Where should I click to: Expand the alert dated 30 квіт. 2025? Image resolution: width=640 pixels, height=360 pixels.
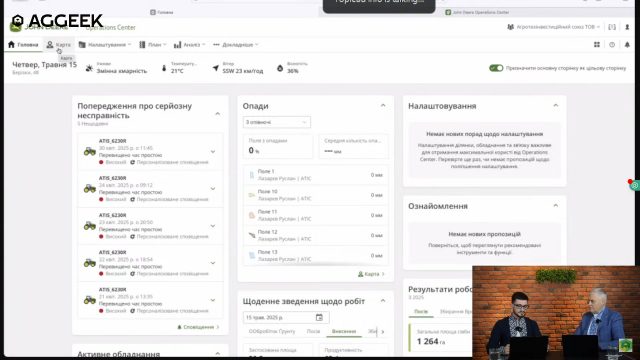pos(213,151)
